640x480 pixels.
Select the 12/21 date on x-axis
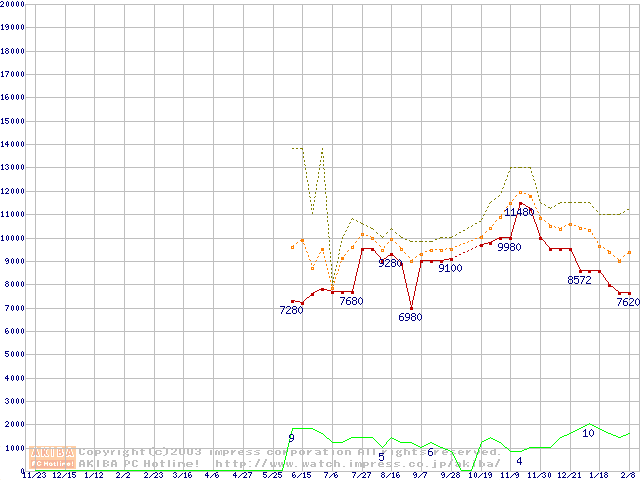coord(568,475)
